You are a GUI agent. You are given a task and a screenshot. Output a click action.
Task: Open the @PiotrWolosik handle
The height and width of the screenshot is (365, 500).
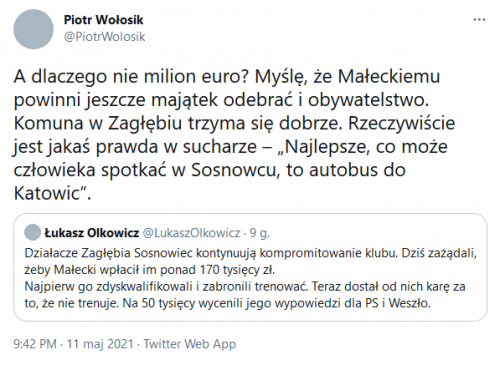point(104,37)
